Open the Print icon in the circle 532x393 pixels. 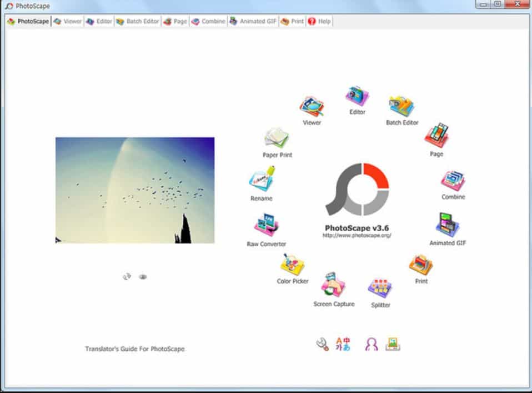tap(421, 265)
